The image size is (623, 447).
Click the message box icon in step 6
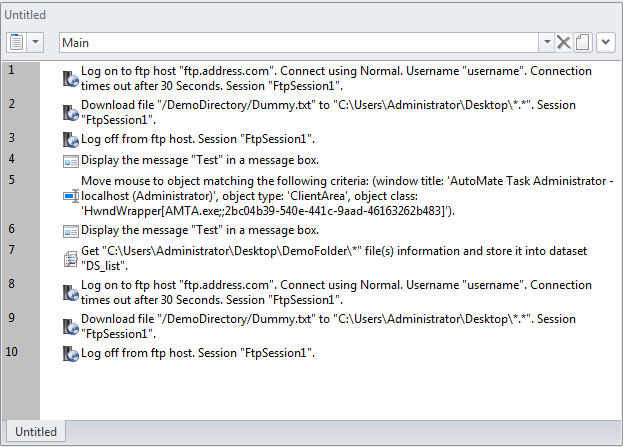[70, 231]
